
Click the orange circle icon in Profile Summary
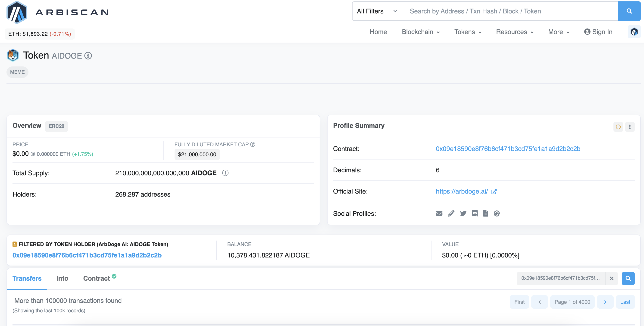[618, 127]
